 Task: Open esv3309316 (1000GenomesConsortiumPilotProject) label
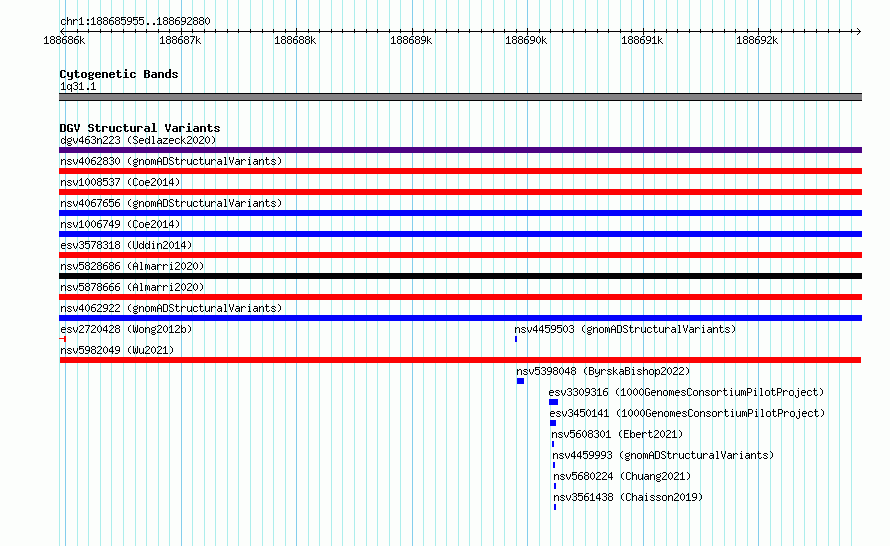[x=686, y=392]
